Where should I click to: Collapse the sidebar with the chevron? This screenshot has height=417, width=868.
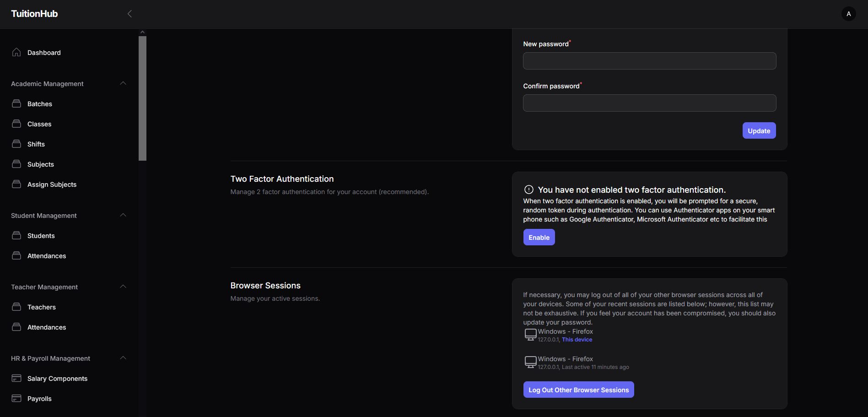pyautogui.click(x=129, y=14)
